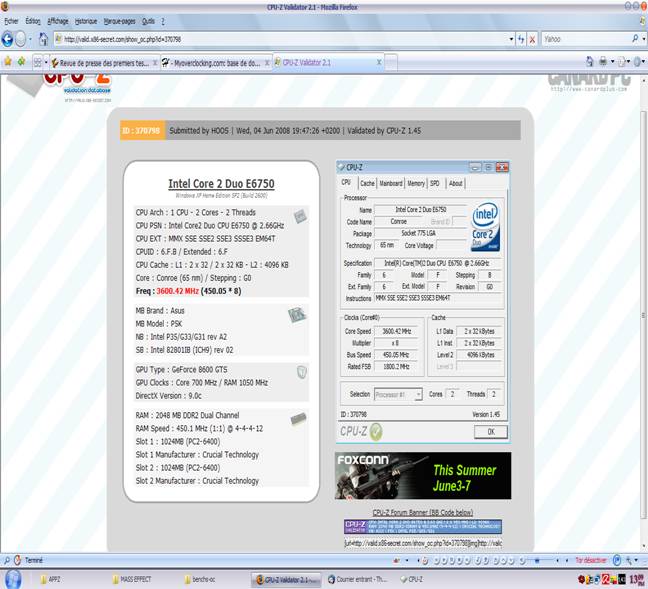The image size is (648, 589).
Task: Open the Windows Start orb
Action: click(x=13, y=579)
